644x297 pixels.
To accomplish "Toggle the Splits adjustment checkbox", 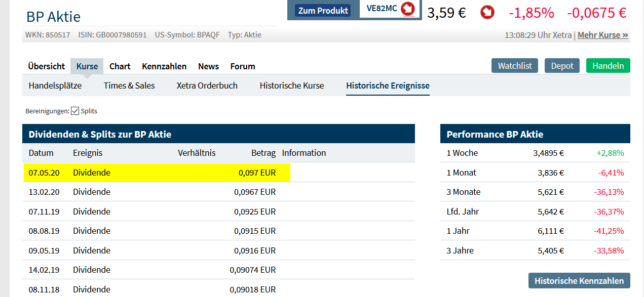I will [x=75, y=111].
